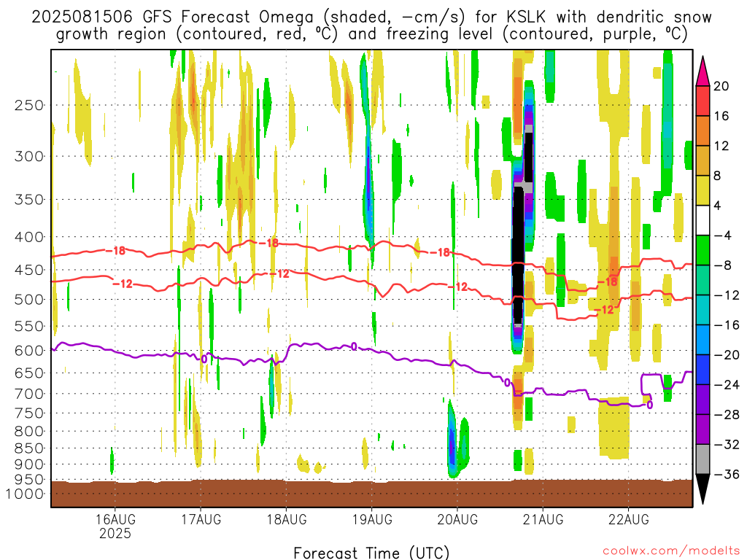This screenshot has height=560, width=747.
Task: Click the 2025 year label below 16AUG
Action: pos(115,534)
